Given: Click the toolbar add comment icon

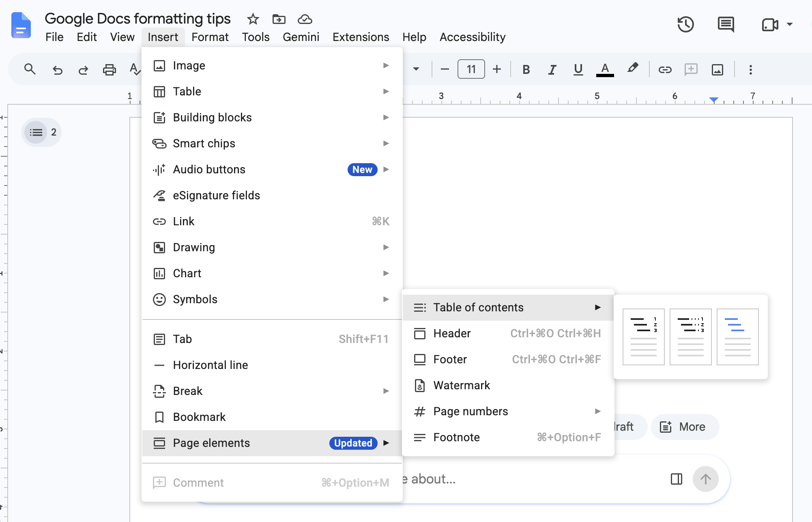Looking at the screenshot, I should point(691,69).
